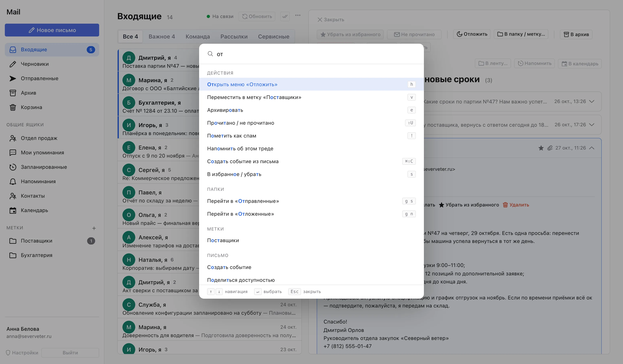623x364 pixels.
Task: Click the Поставщики folder icon
Action: point(13,241)
